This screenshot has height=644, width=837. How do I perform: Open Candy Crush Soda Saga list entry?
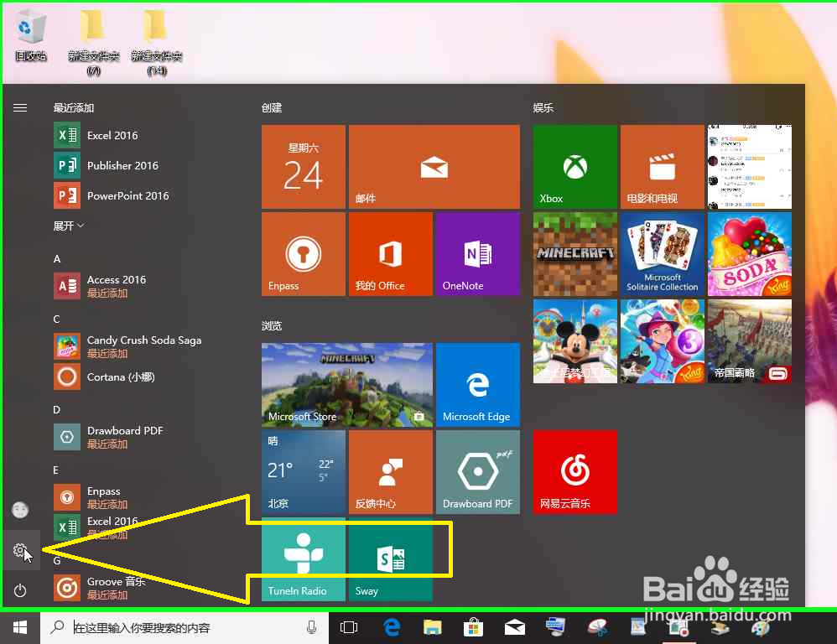(x=127, y=346)
